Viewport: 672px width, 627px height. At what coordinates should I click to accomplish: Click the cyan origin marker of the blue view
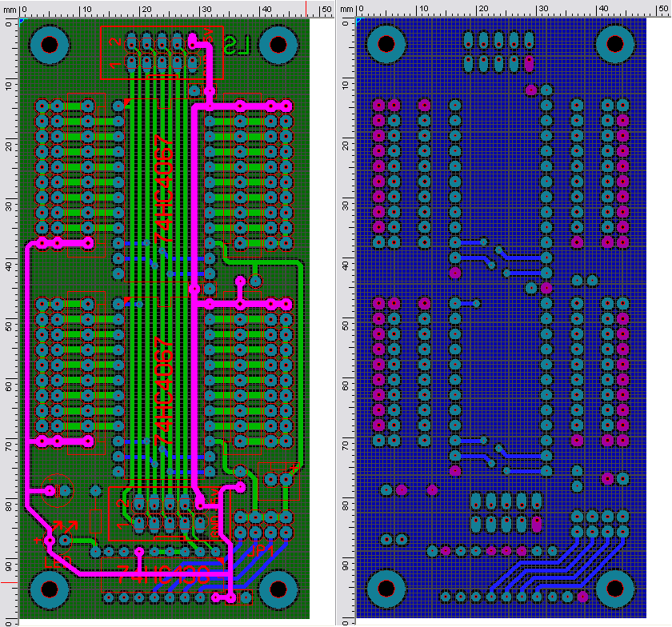pyautogui.click(x=359, y=20)
